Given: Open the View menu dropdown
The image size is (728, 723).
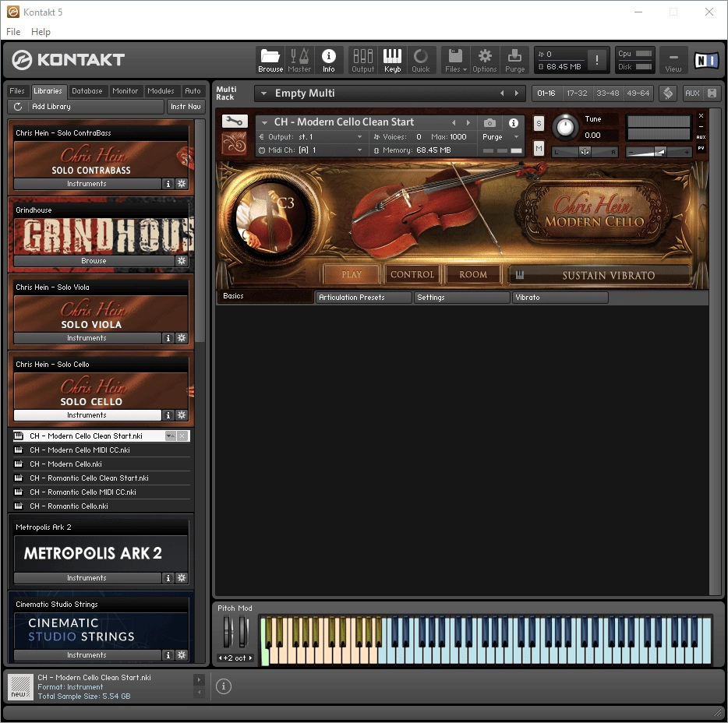Looking at the screenshot, I should tap(673, 60).
